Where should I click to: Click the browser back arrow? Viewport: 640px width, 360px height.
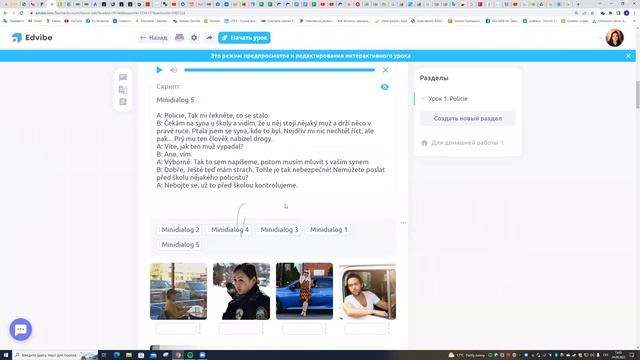5,13
